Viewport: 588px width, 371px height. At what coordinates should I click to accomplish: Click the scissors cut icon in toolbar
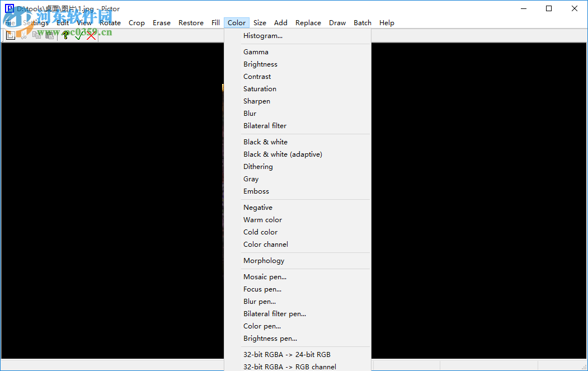coord(23,36)
